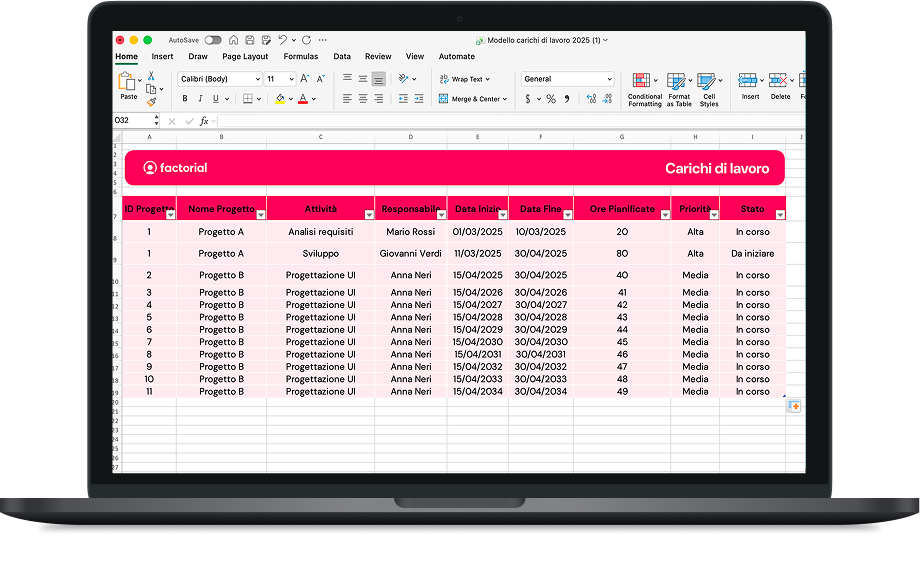
Task: Click the Merge & Center button
Action: pos(472,99)
